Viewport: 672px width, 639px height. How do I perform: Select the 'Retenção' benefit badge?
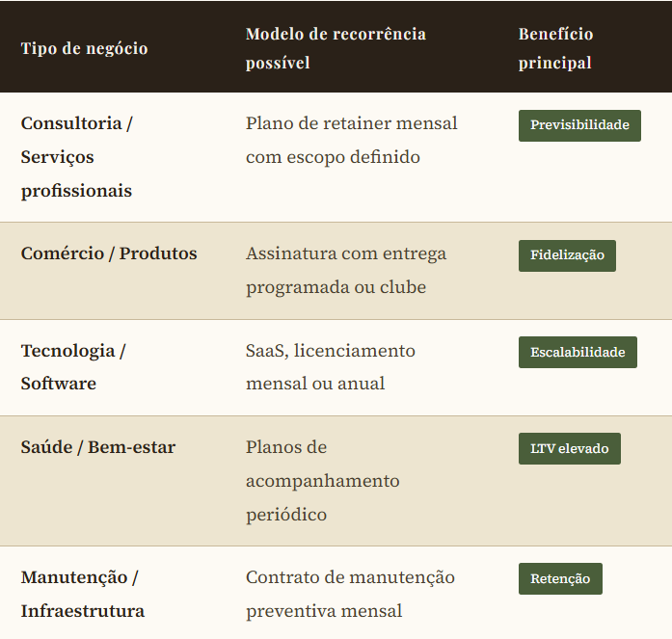coord(560,578)
